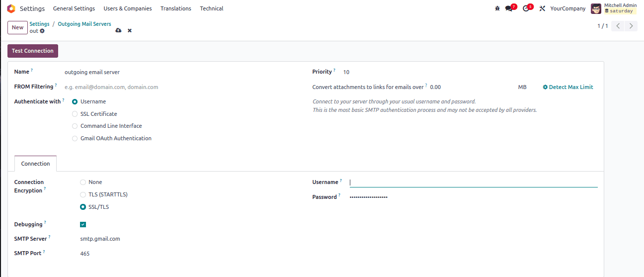The height and width of the screenshot is (277, 644).
Task: Expand the Users & Companies menu
Action: 128,8
